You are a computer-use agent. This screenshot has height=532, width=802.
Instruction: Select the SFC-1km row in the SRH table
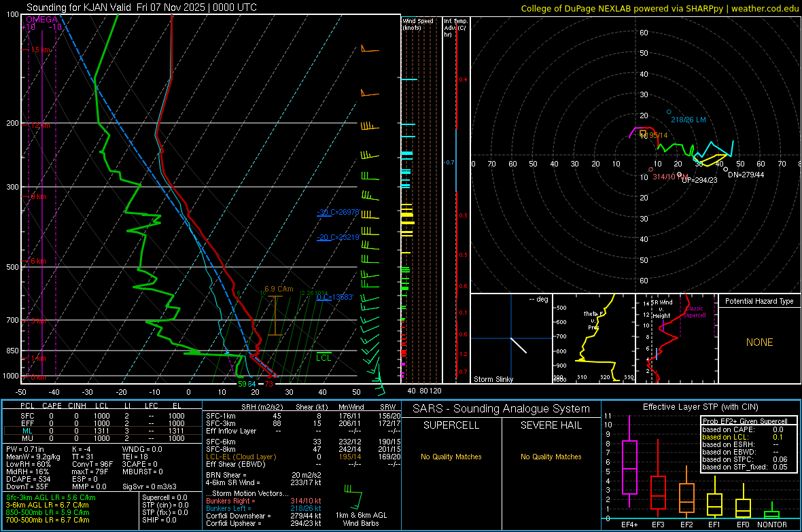coord(303,416)
